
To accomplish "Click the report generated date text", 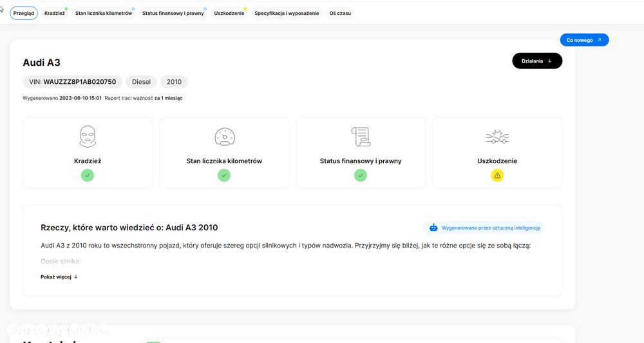I will click(x=62, y=98).
